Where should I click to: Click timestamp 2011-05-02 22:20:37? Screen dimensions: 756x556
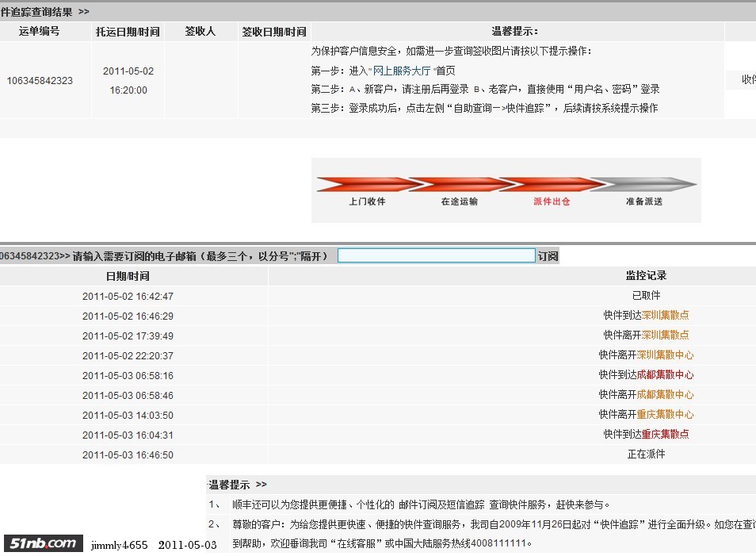coord(128,355)
